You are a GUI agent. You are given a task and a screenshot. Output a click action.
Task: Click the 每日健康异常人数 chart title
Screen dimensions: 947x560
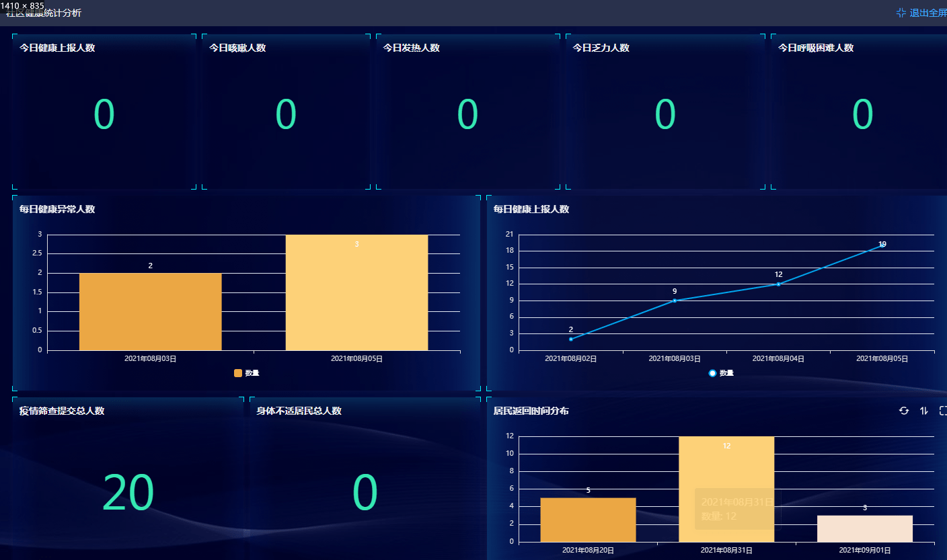pos(57,209)
